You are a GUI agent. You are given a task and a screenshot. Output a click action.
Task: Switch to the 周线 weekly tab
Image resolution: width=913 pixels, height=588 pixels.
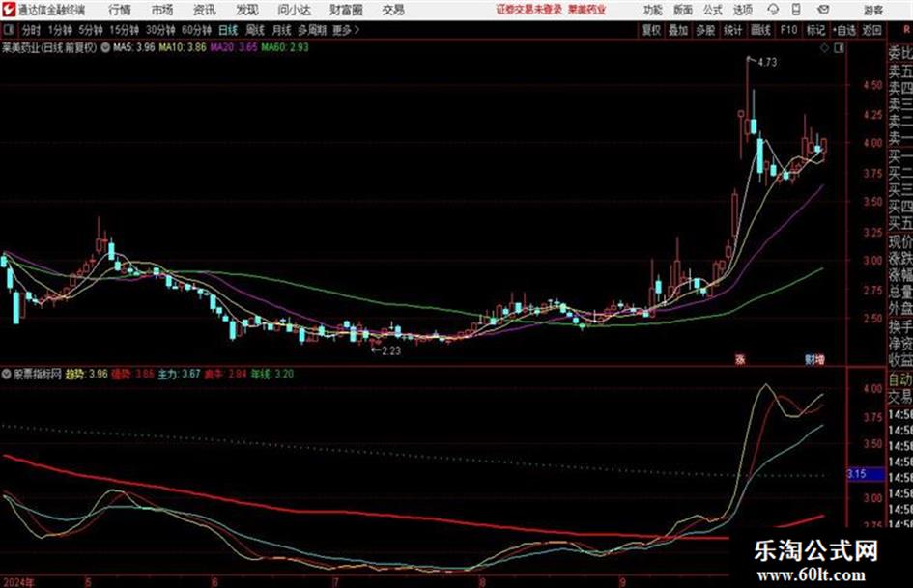(x=255, y=30)
